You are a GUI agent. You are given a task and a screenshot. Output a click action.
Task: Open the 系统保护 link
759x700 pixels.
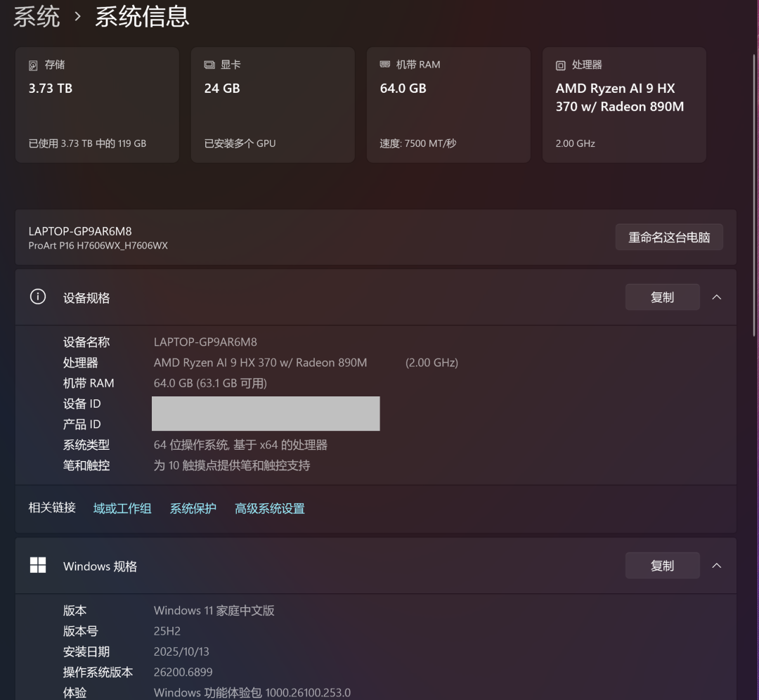[193, 508]
